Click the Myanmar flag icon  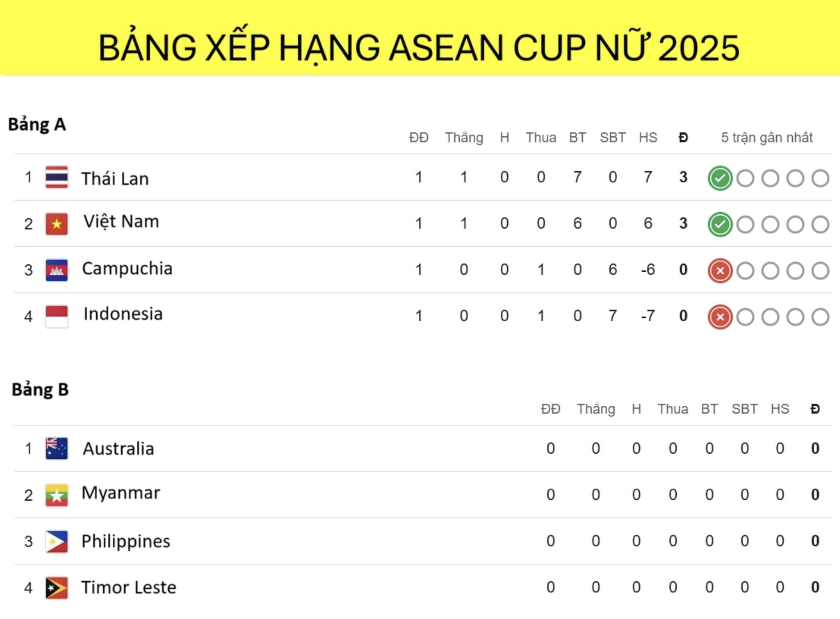56,495
